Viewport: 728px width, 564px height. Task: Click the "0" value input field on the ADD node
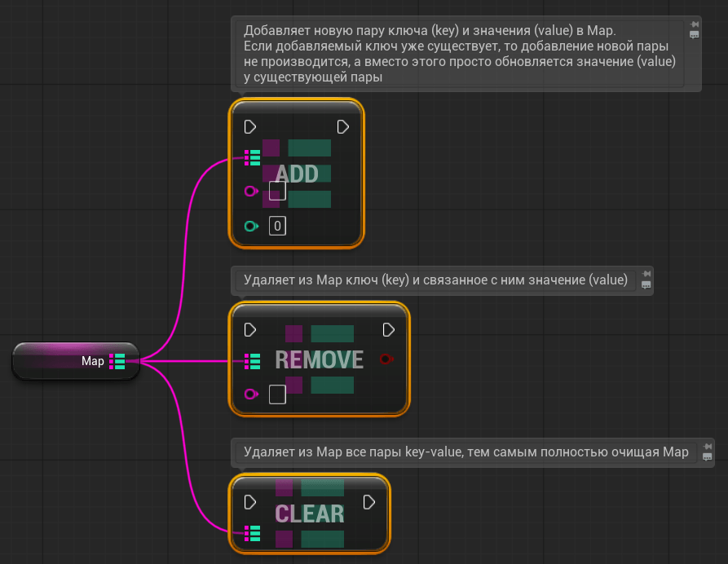point(277,226)
